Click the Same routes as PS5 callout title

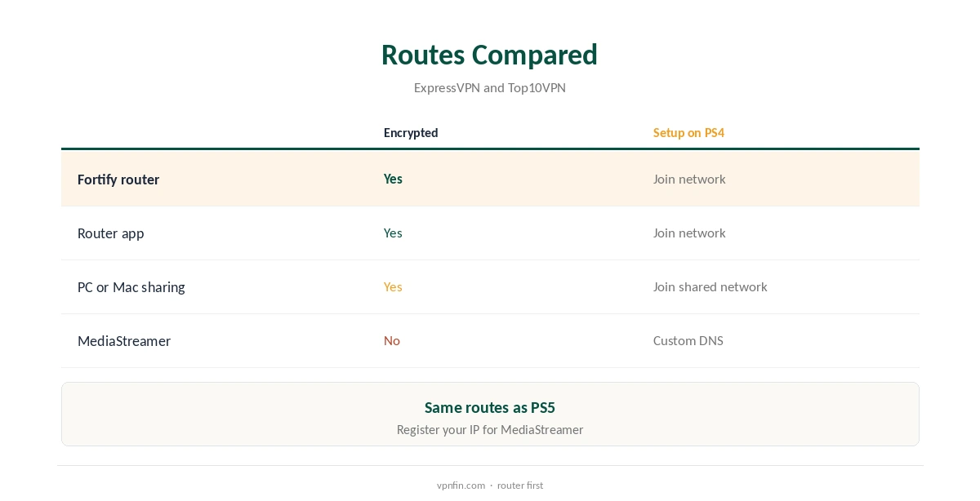(489, 408)
